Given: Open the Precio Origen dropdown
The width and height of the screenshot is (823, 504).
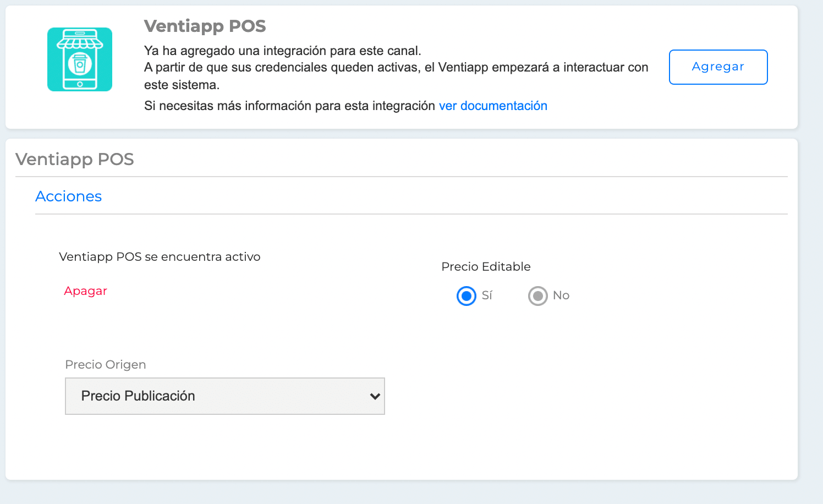Looking at the screenshot, I should (225, 396).
